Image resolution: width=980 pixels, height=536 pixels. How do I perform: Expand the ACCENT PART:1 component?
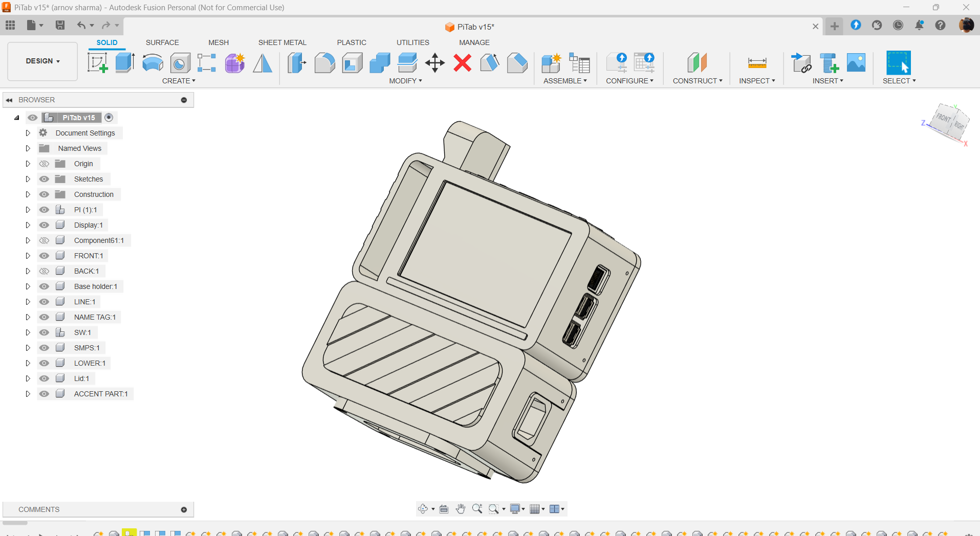[28, 394]
